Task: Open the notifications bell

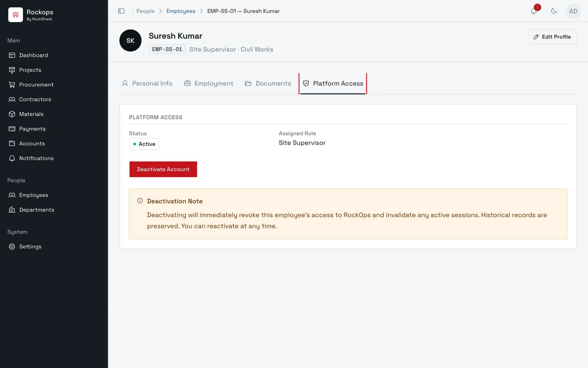Action: coord(534,11)
